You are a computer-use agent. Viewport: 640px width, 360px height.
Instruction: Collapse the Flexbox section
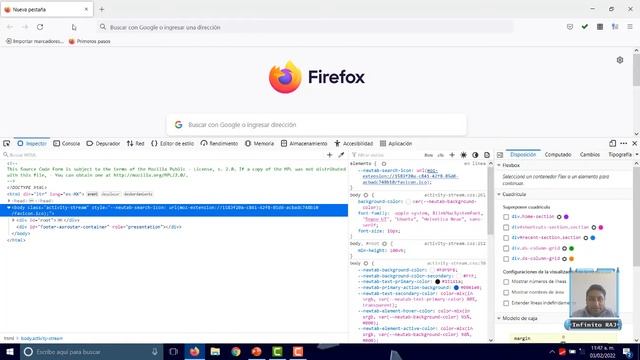point(499,165)
